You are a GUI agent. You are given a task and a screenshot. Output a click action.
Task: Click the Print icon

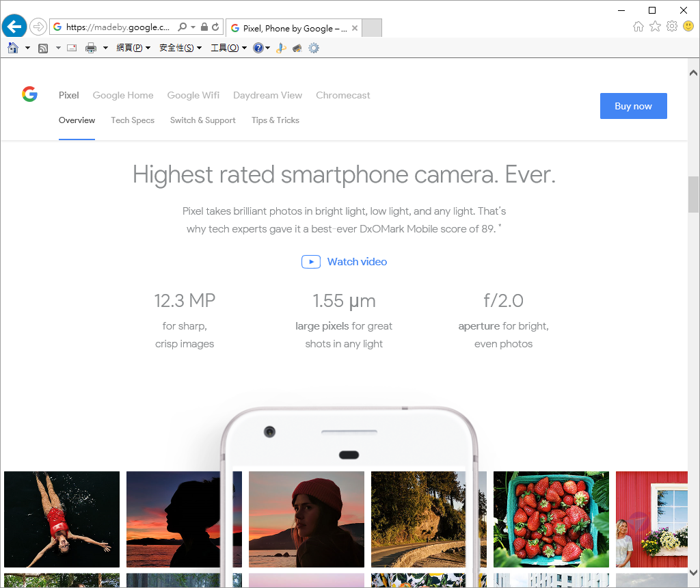(x=91, y=48)
